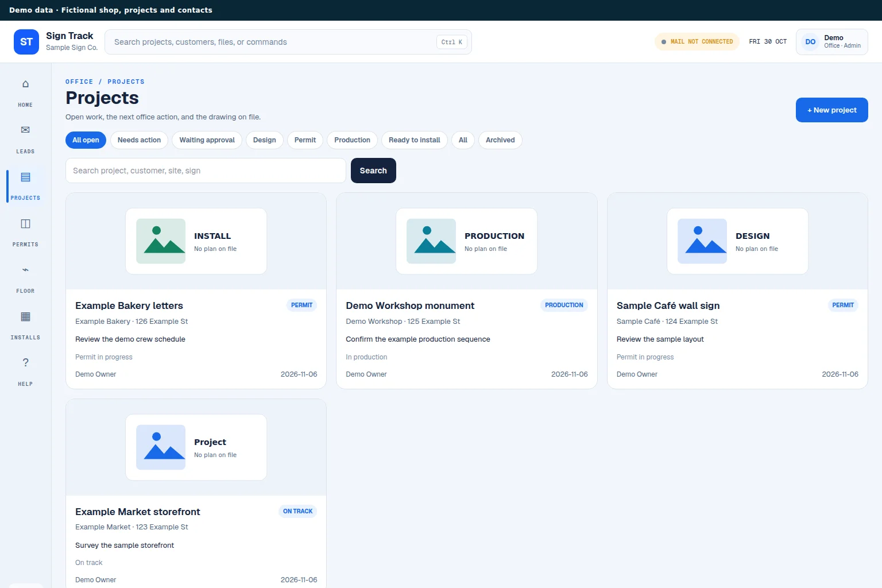Click the Ctrl K shortcut hint

[x=452, y=42]
